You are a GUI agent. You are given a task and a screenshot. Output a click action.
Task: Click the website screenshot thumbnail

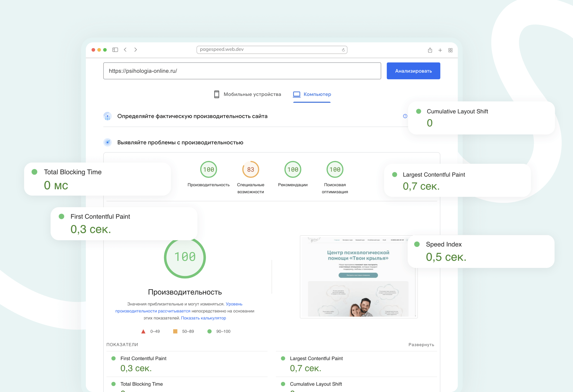pyautogui.click(x=358, y=277)
